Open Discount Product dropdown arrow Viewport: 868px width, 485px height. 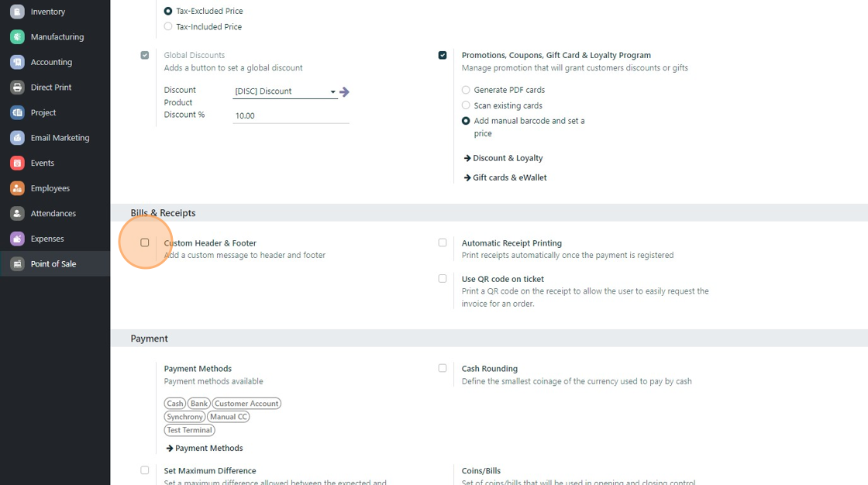pos(333,91)
